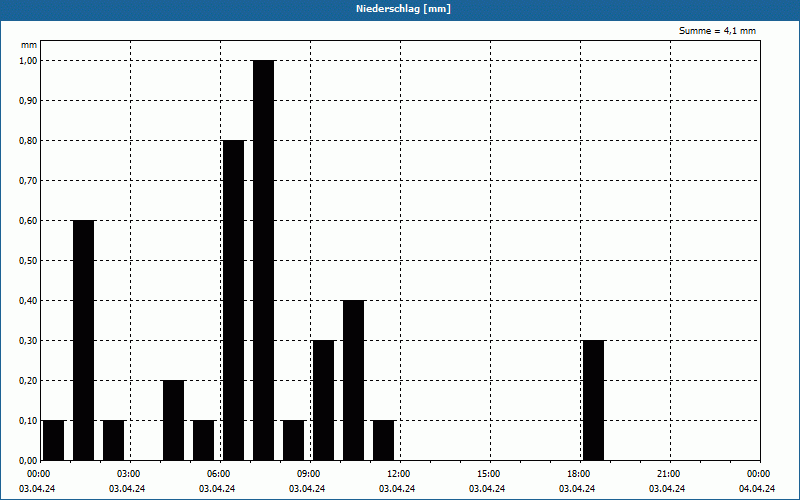
Task: Click the 0,20 mm bar after 04:00
Action: point(173,420)
